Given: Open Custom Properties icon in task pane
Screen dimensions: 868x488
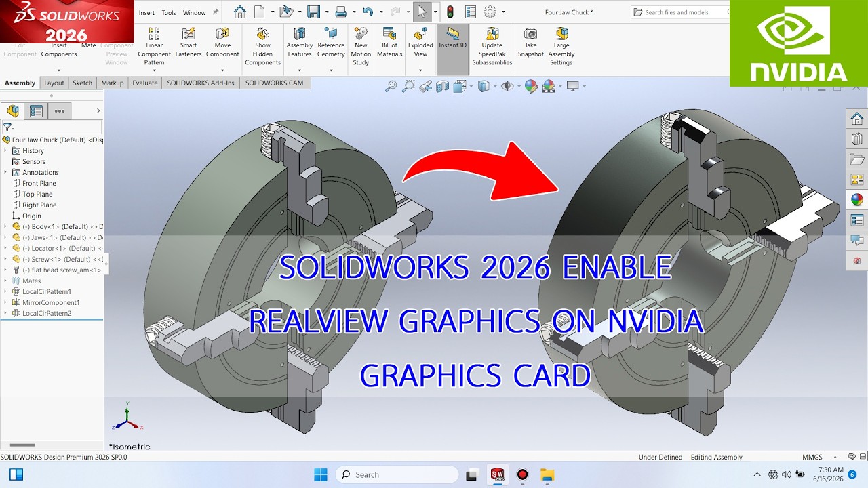Looking at the screenshot, I should coord(857,220).
